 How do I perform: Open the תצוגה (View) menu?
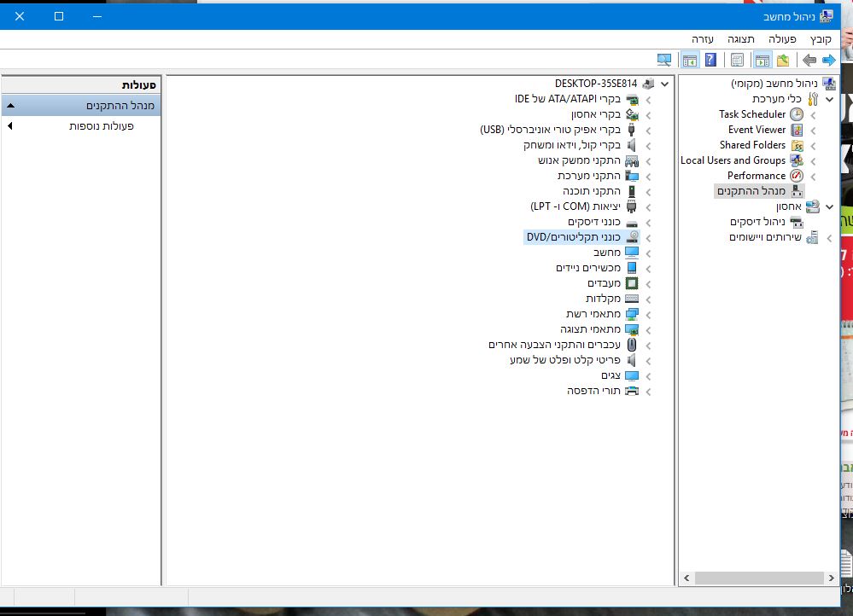click(x=740, y=39)
